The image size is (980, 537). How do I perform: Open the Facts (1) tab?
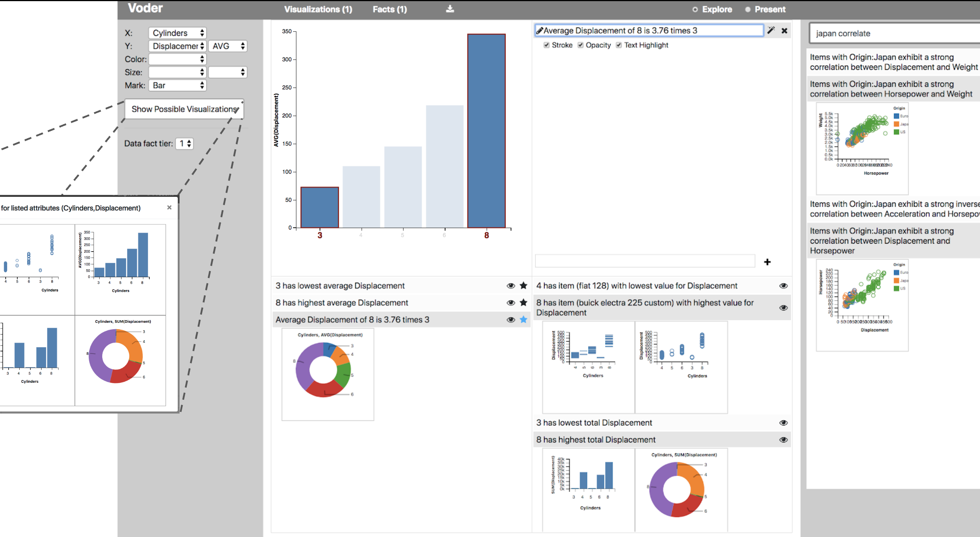(390, 9)
